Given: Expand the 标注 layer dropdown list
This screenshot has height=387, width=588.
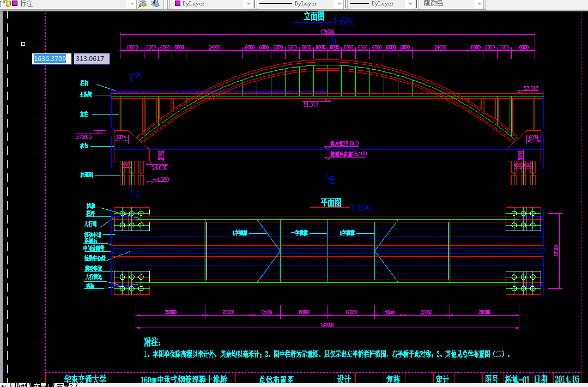Looking at the screenshot, I should pos(131,4).
